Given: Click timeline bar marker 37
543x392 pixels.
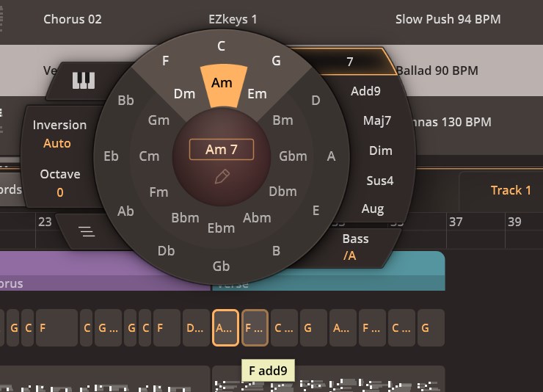Looking at the screenshot, I should pos(455,222).
